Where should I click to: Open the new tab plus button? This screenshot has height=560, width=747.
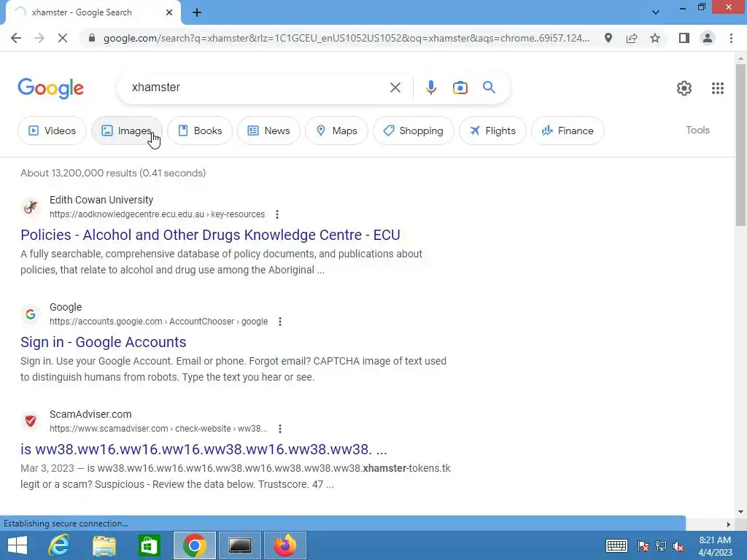pyautogui.click(x=197, y=13)
